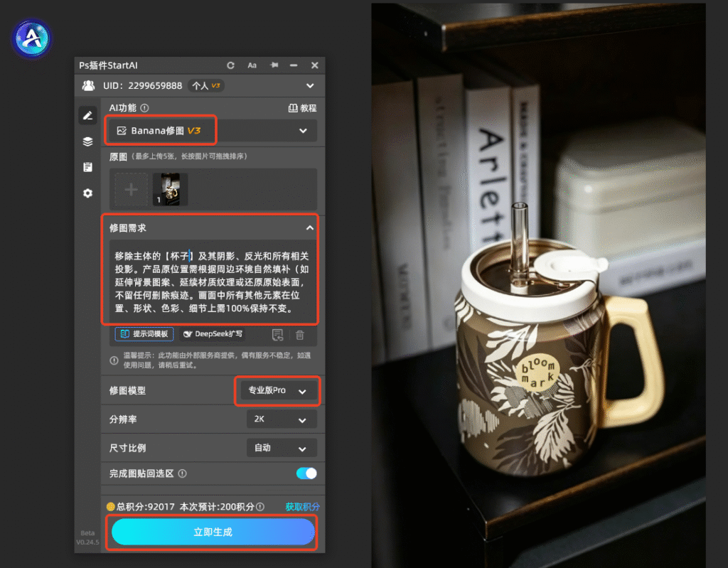Image resolution: width=728 pixels, height=568 pixels.
Task: Click the Beta V0.24.5 version text
Action: pyautogui.click(x=87, y=537)
